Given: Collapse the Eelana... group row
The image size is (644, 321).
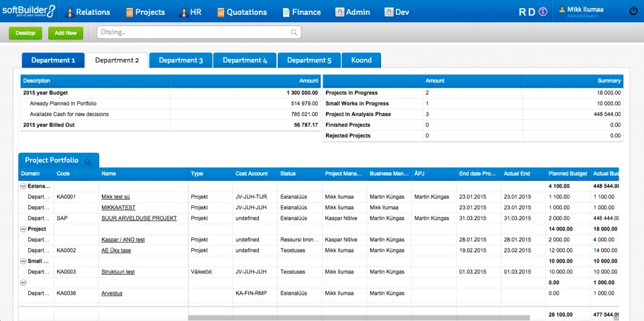Looking at the screenshot, I should [x=23, y=186].
